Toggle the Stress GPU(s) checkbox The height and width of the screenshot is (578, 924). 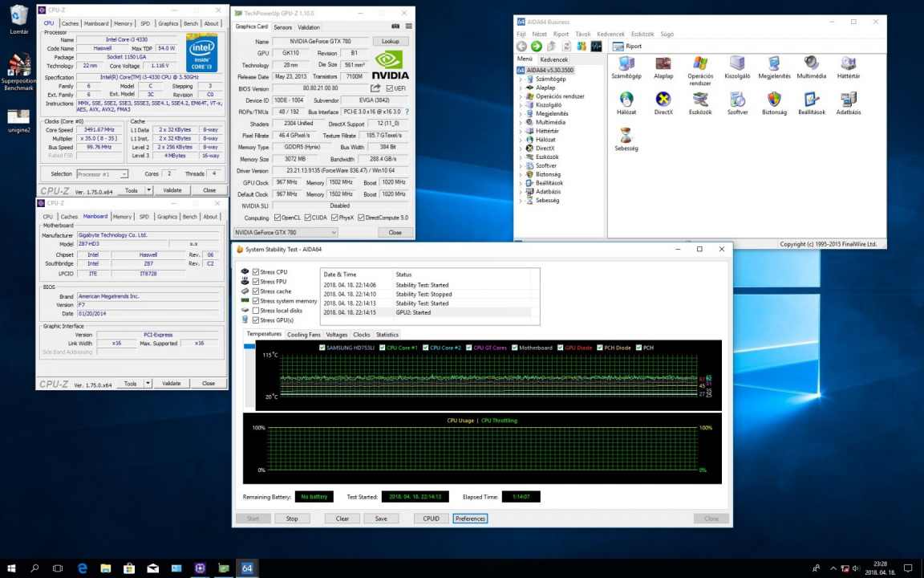tap(256, 320)
